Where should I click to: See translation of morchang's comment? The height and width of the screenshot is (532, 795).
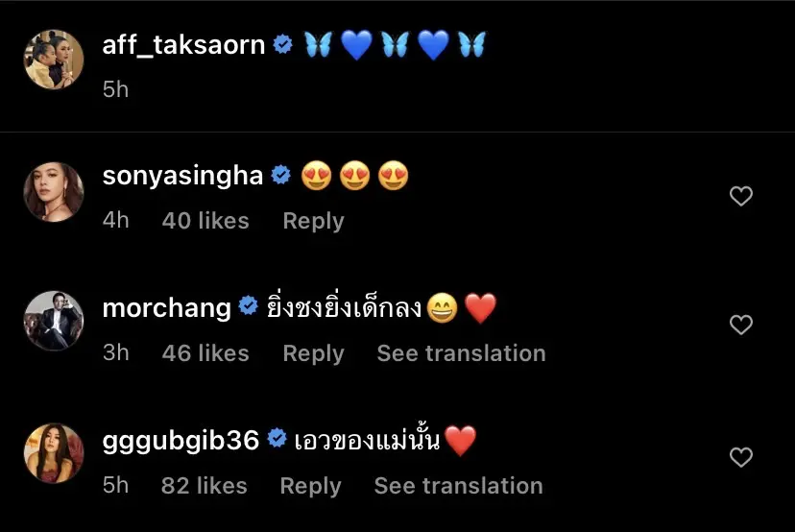[x=461, y=353]
